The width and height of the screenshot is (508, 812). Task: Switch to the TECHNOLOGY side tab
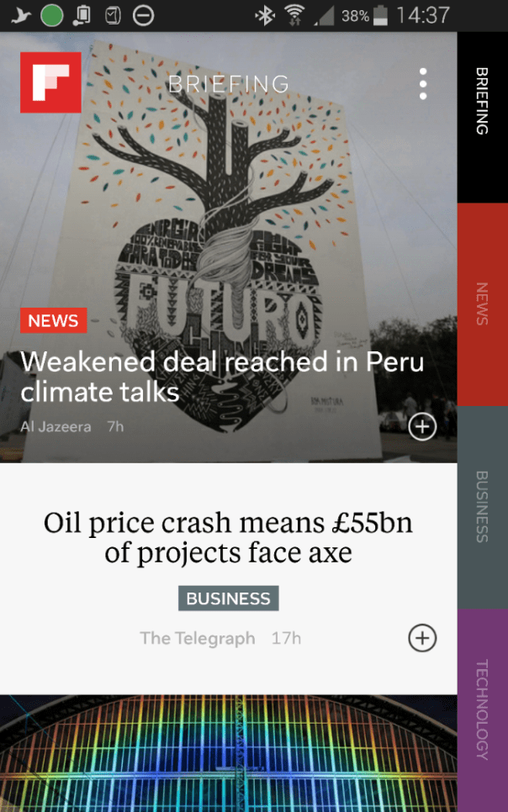pos(482,710)
